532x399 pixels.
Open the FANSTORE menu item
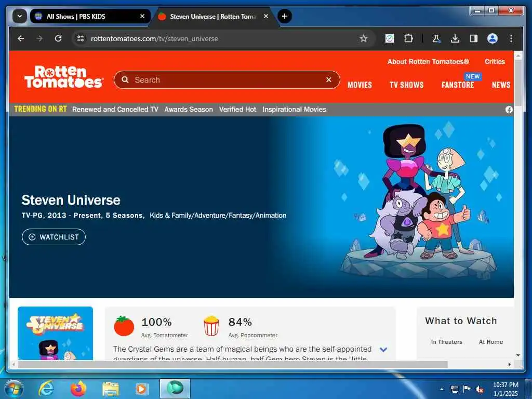tap(458, 85)
